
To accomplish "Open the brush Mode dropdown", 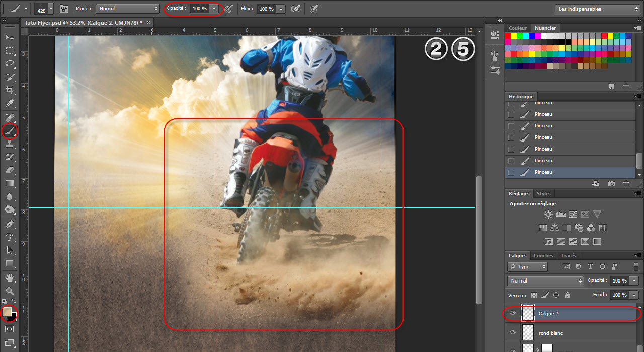I will (x=128, y=9).
